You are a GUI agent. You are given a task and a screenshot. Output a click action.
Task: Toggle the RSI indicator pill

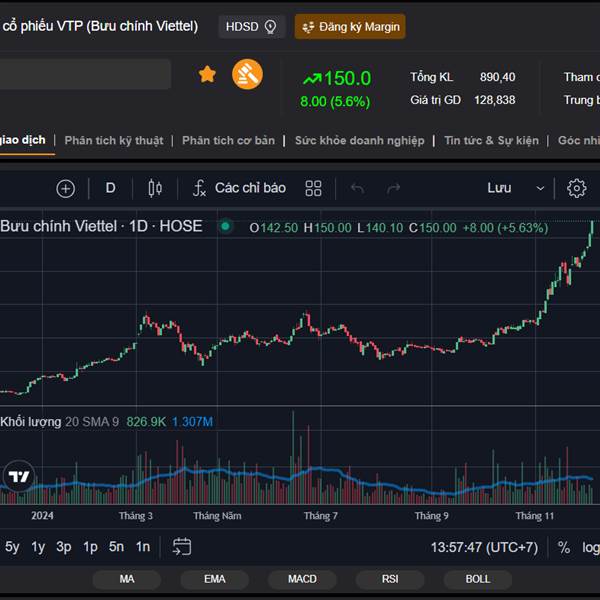click(x=390, y=579)
